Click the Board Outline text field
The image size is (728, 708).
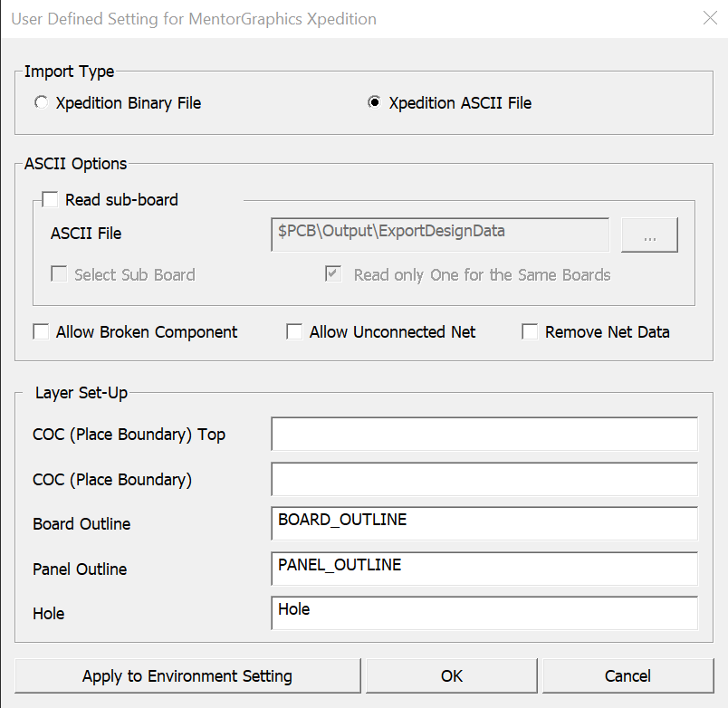pos(484,523)
